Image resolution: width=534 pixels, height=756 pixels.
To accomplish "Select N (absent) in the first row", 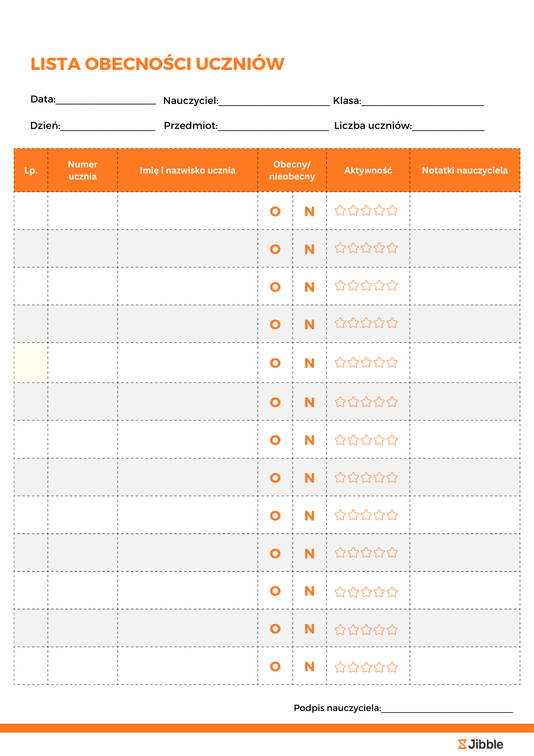I will (310, 212).
